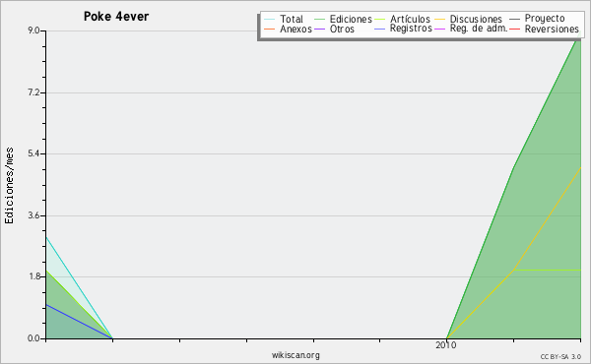The image size is (591, 364).
Task: Select the Anexos legend entry
Action: pos(295,29)
